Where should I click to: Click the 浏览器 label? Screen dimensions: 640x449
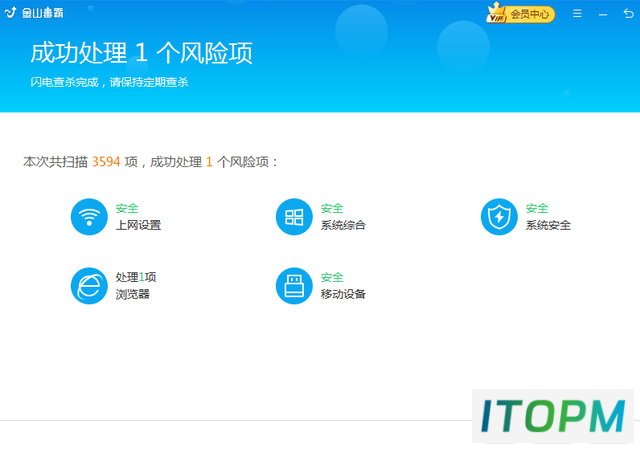[133, 294]
